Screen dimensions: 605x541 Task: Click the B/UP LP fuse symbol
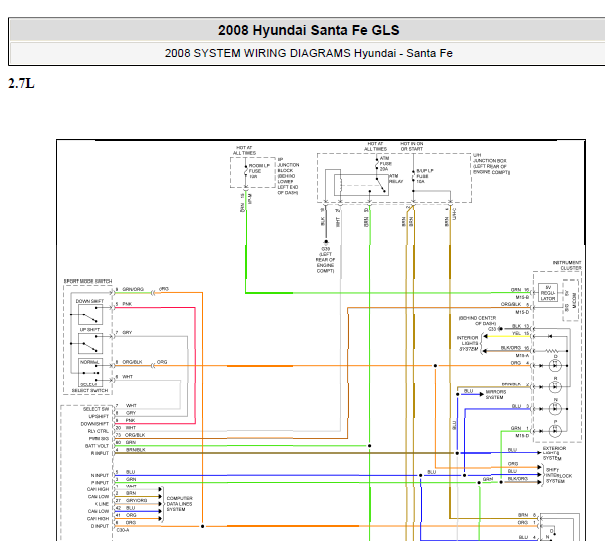point(414,176)
